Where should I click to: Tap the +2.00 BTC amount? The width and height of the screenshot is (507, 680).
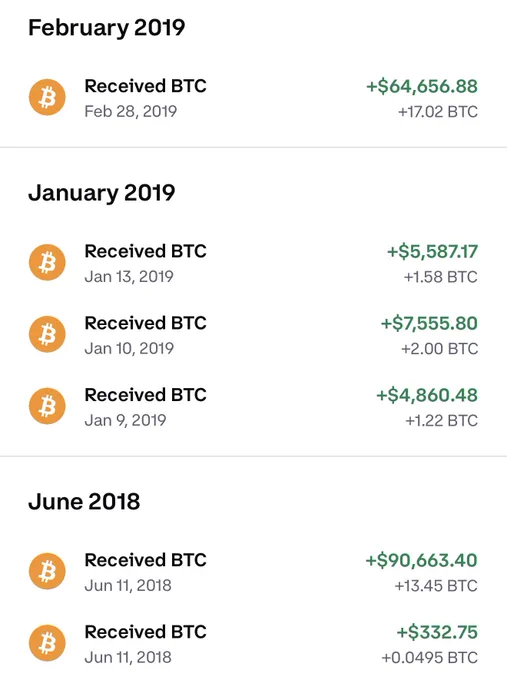point(439,349)
